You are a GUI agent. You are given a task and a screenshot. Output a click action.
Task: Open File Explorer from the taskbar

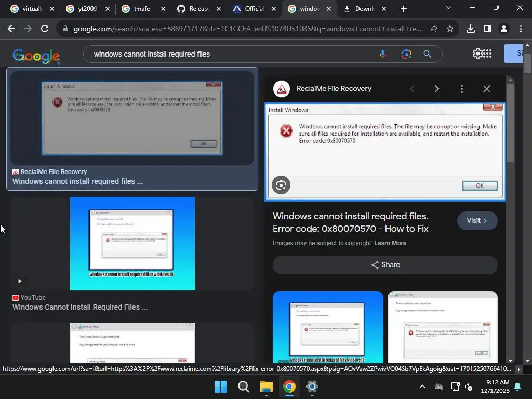pos(267,387)
